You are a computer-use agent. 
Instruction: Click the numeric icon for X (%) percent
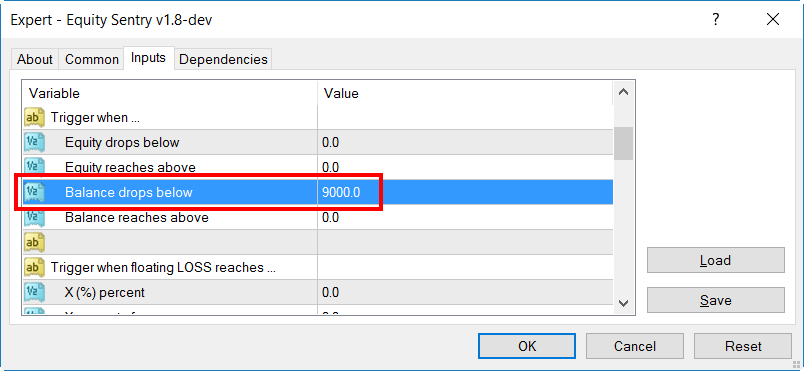(x=34, y=292)
